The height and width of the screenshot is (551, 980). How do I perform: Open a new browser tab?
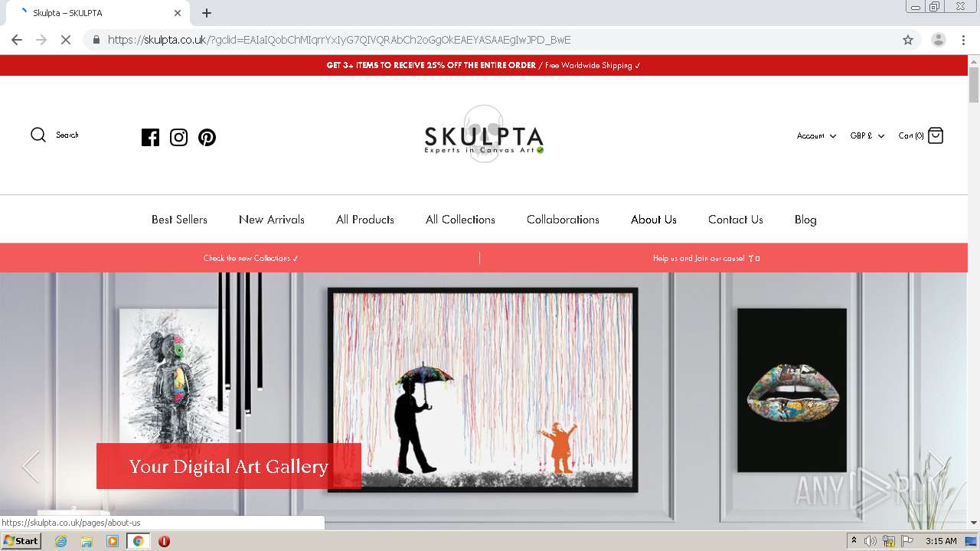point(207,13)
